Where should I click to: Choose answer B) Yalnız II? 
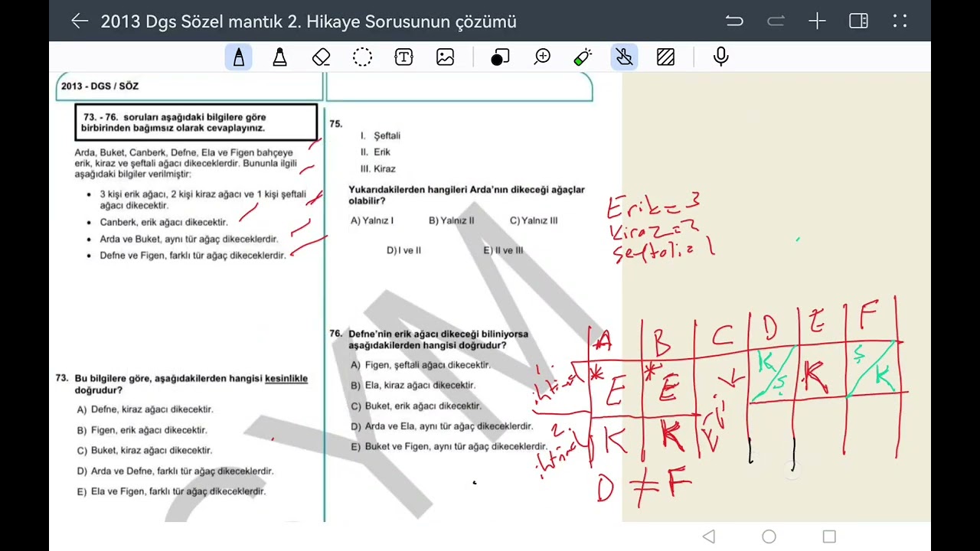[x=451, y=220]
